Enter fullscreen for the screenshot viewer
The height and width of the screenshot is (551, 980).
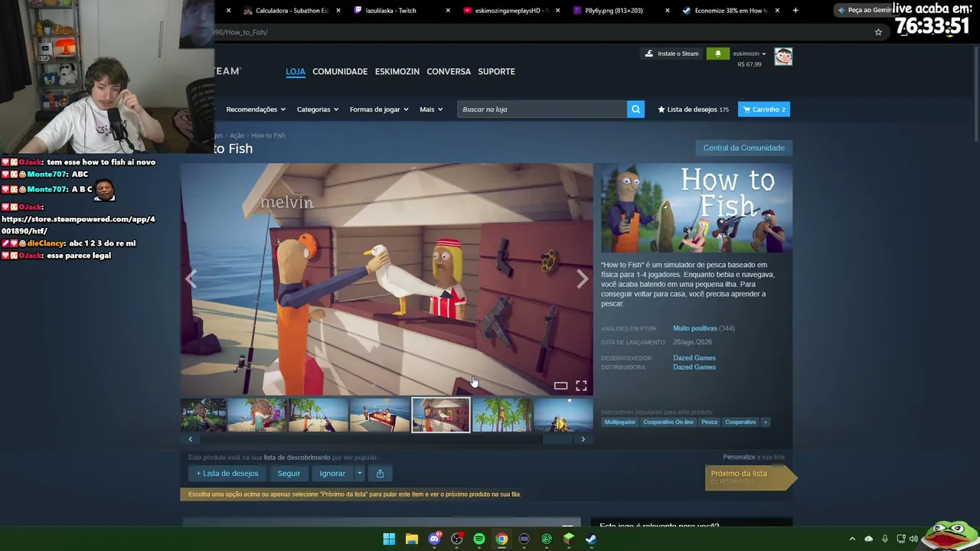[581, 386]
